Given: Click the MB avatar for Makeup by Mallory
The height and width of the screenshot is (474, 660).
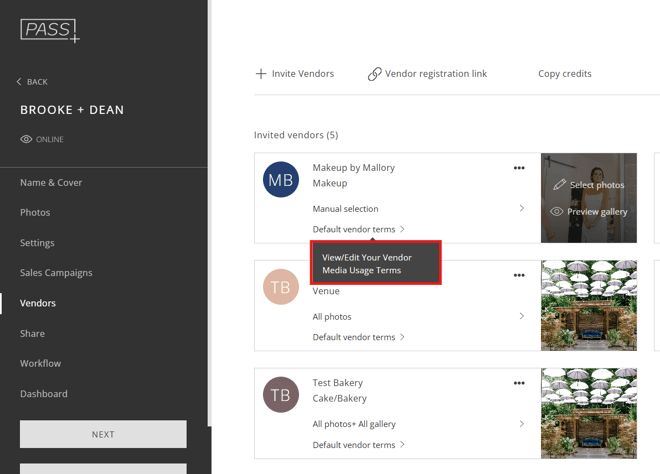Looking at the screenshot, I should click(281, 180).
